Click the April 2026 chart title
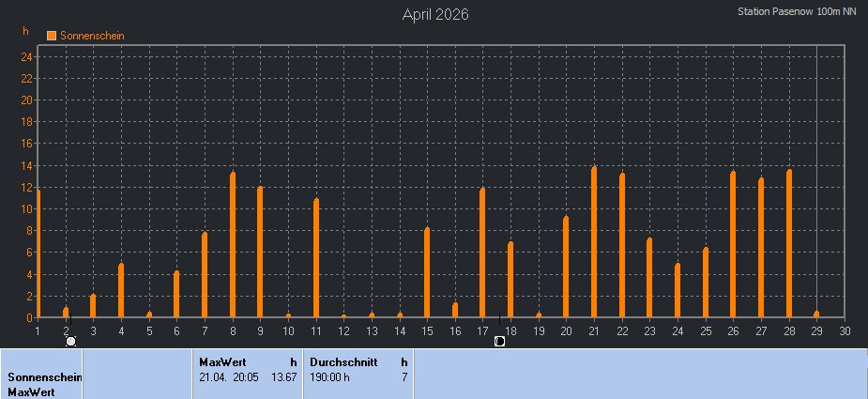 [x=435, y=14]
